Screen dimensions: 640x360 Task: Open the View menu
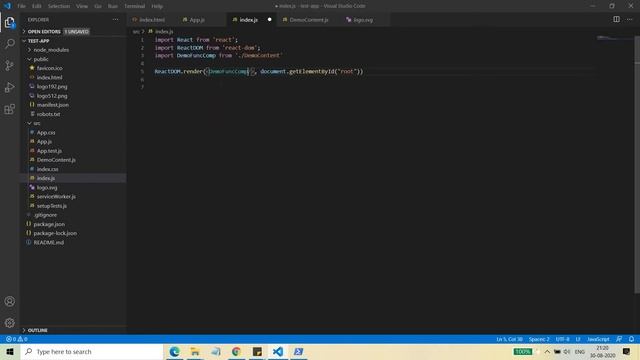82,6
